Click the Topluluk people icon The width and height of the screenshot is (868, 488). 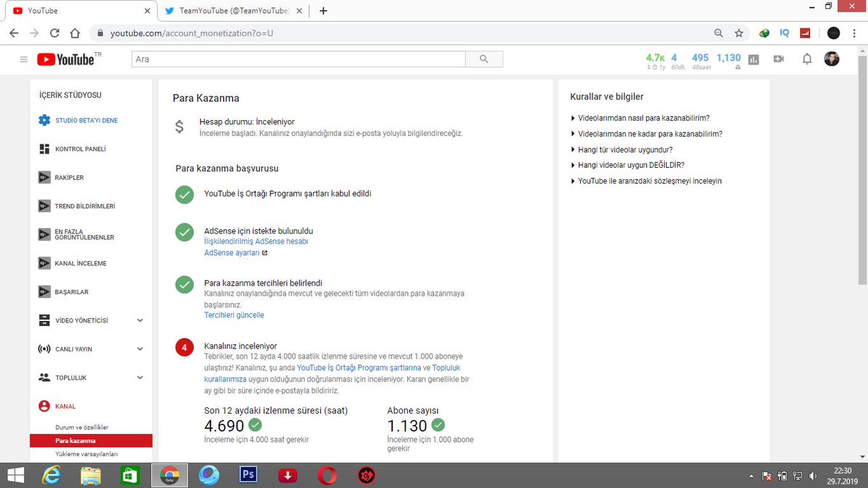tap(44, 377)
